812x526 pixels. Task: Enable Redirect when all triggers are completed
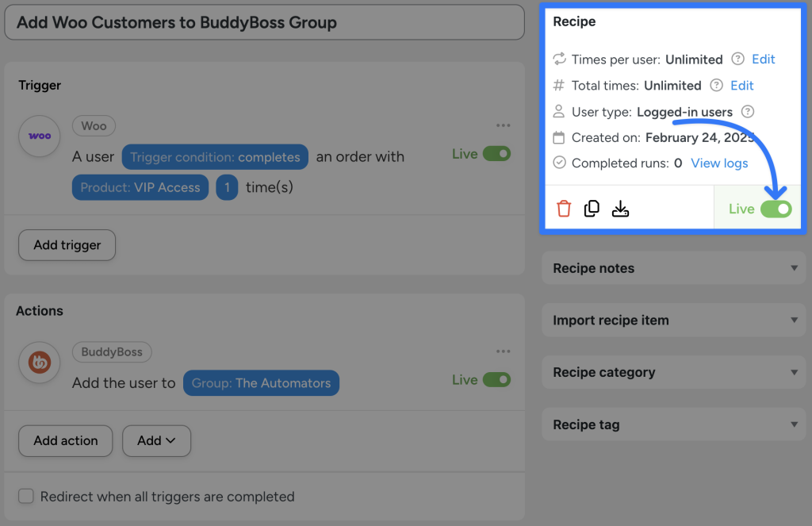tap(25, 496)
